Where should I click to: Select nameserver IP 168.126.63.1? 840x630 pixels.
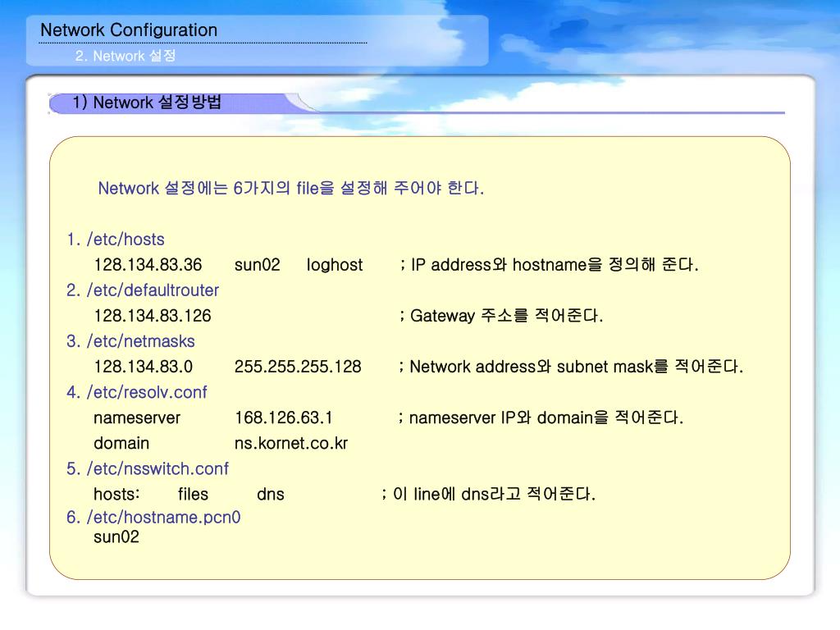coord(283,418)
